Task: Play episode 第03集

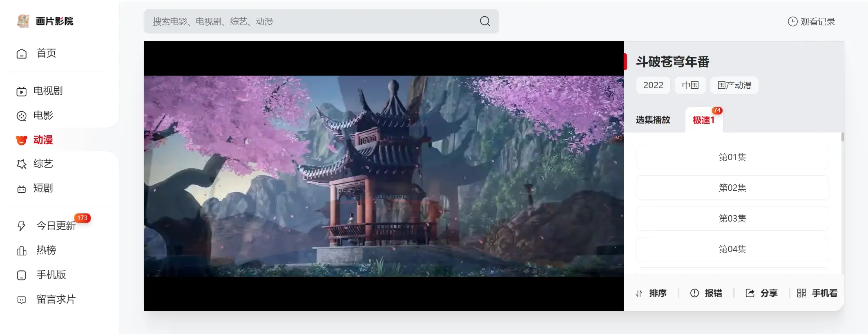Action: [x=732, y=218]
